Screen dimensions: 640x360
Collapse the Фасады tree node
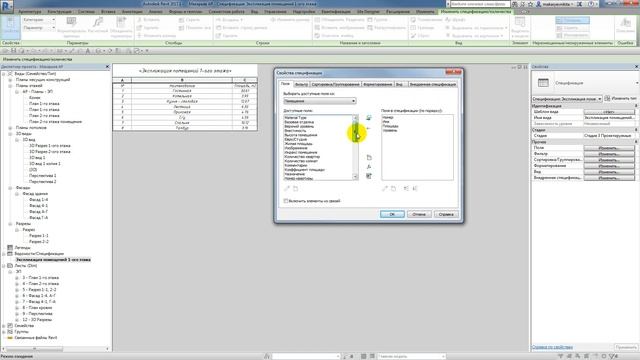click(x=11, y=188)
